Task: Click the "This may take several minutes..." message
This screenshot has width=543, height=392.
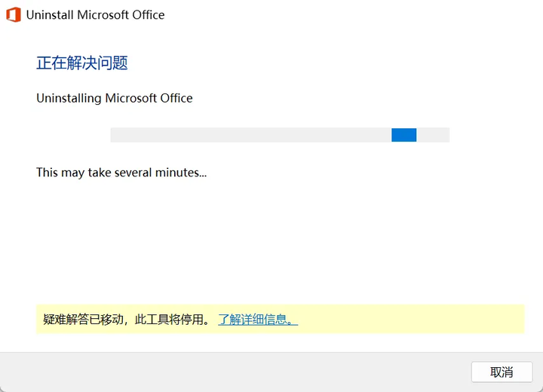Action: [121, 173]
